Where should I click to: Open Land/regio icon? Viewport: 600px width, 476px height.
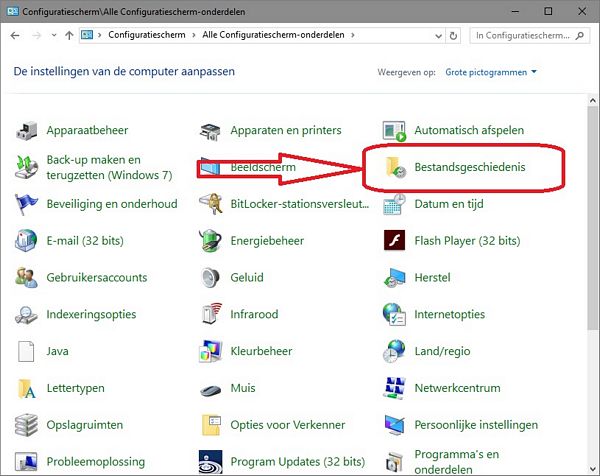[394, 351]
